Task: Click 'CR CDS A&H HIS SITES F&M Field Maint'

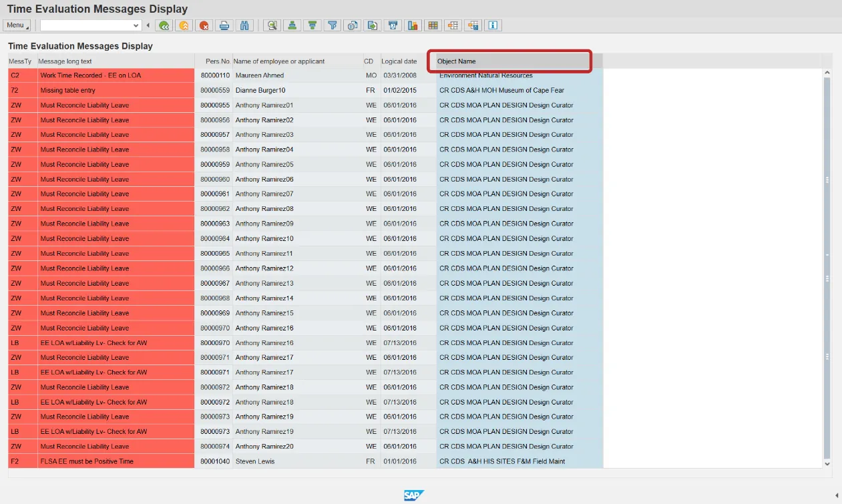Action: pos(519,461)
